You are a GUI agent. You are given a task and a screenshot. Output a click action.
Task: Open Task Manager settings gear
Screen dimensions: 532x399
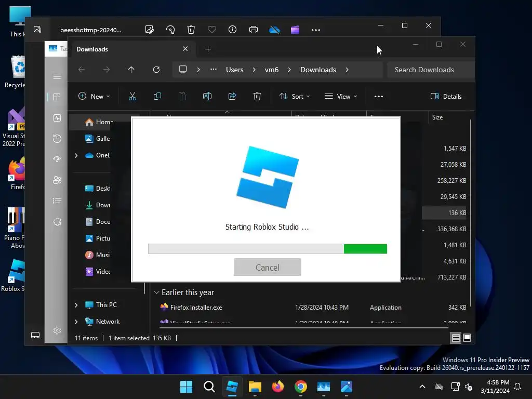click(57, 330)
